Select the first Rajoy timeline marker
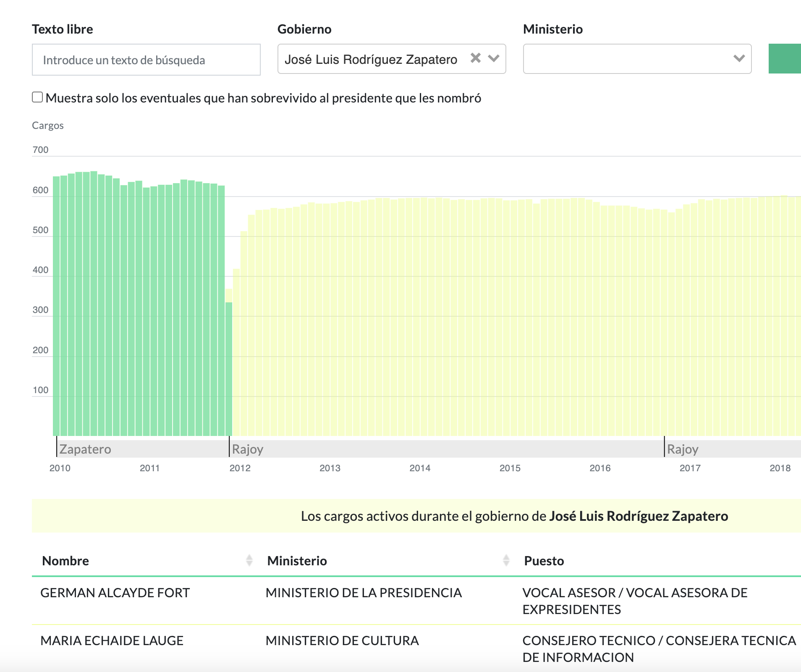Image resolution: width=801 pixels, height=672 pixels. click(x=247, y=449)
